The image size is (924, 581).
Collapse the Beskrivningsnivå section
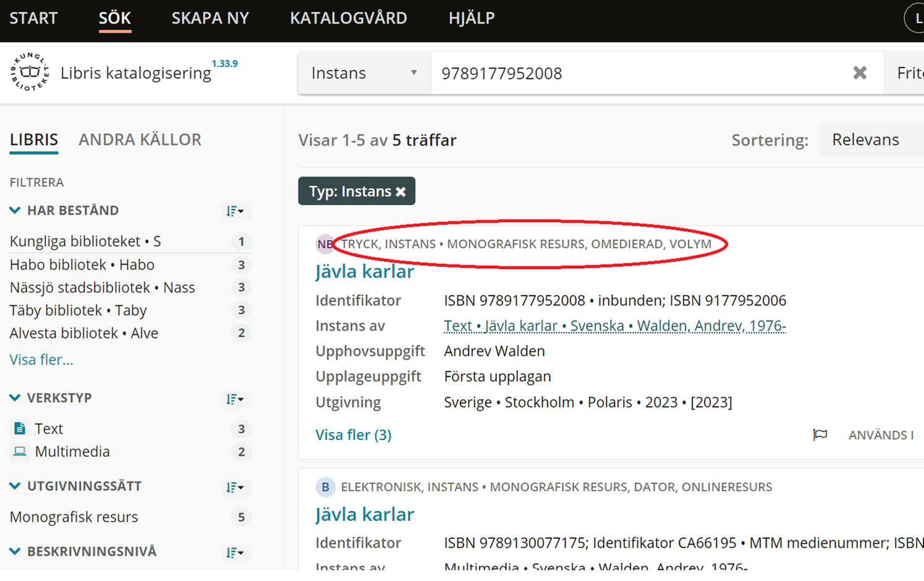coord(15,551)
